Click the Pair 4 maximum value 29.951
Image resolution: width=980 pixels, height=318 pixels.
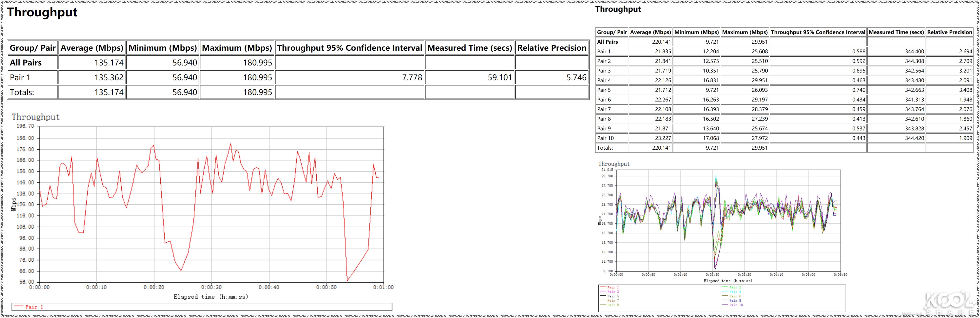click(x=759, y=80)
